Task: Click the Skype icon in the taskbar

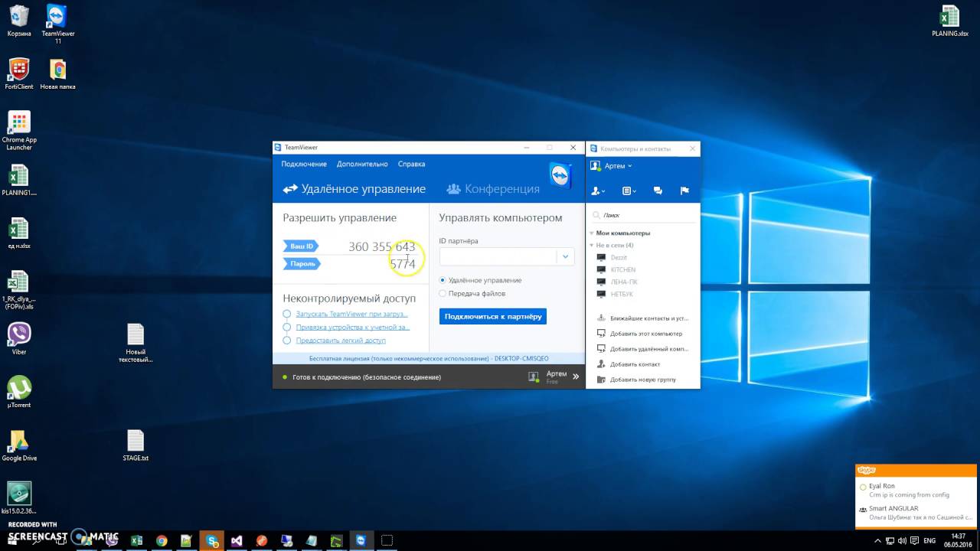Action: point(211,540)
